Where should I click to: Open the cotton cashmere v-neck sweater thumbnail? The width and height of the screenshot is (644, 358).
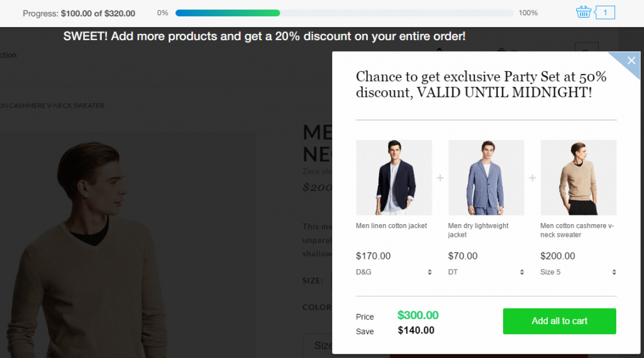(579, 178)
